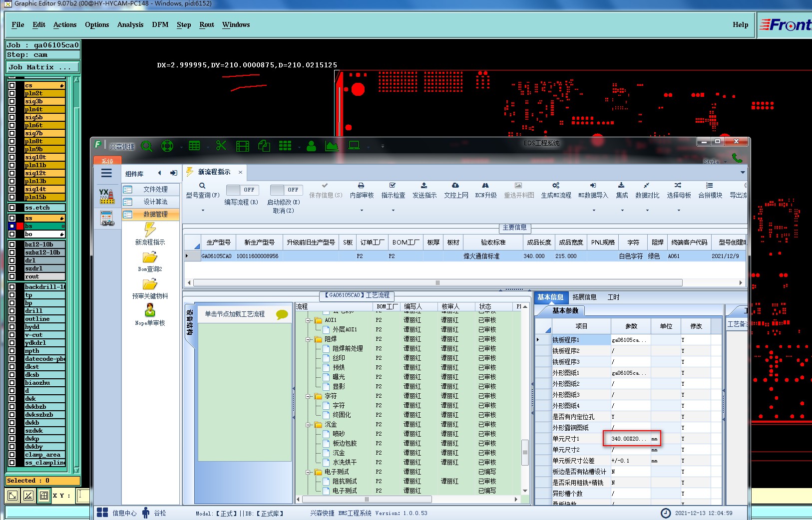Click the green nine-square grid icon
This screenshot has width=812, height=520.
point(285,145)
